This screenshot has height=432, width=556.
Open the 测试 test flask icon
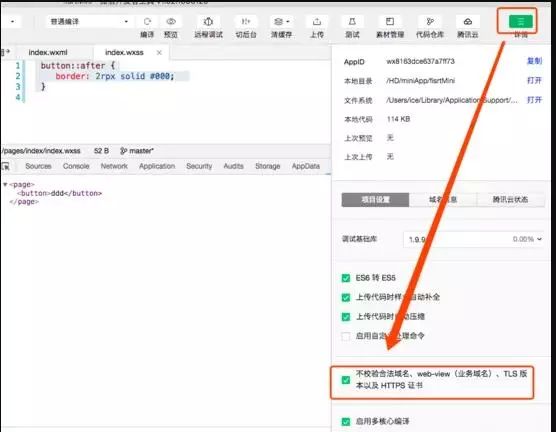[352, 22]
